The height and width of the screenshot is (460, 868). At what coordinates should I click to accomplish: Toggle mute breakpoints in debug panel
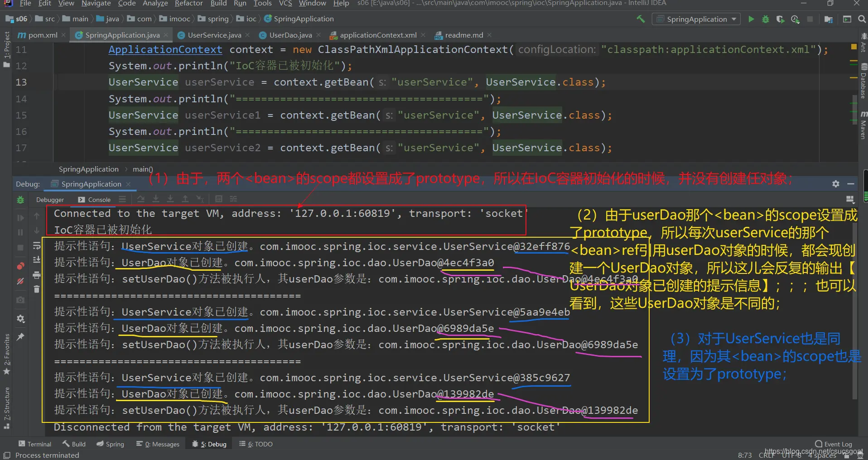point(20,281)
